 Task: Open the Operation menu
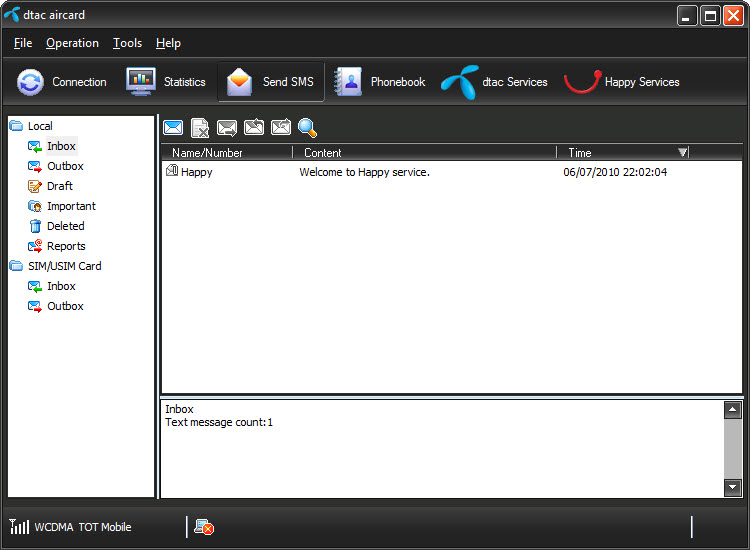click(72, 43)
